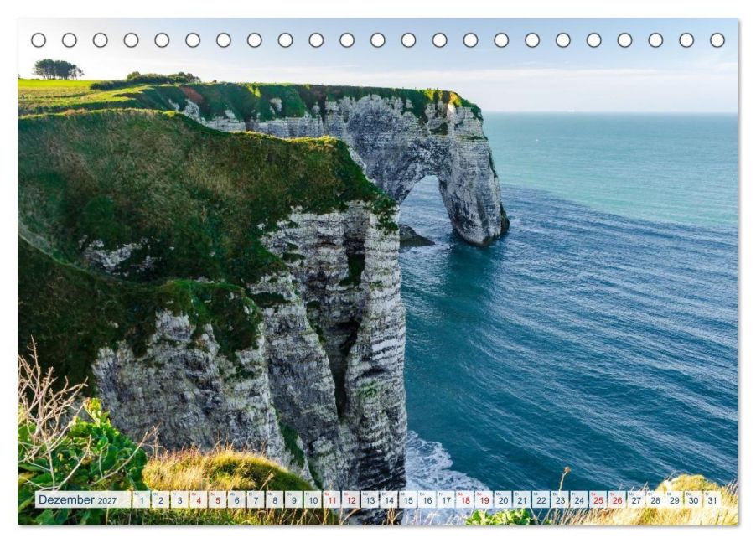Select day 16 in the calendar strip
This screenshot has width=756, height=543.
pos(427,500)
